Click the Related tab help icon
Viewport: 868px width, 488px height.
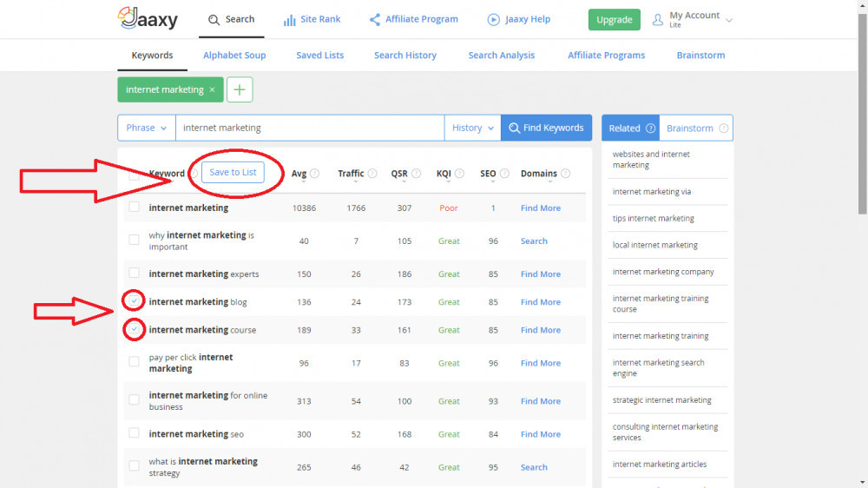650,128
